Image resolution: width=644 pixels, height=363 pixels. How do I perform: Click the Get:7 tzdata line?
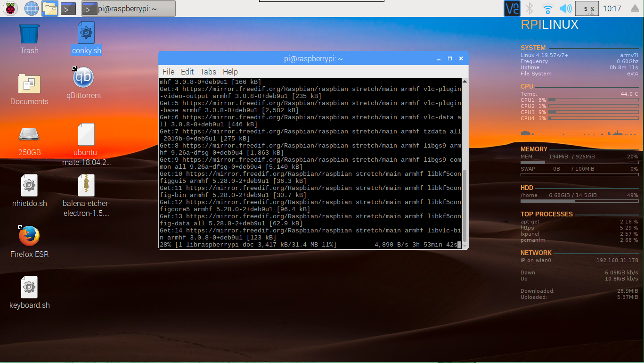(310, 135)
